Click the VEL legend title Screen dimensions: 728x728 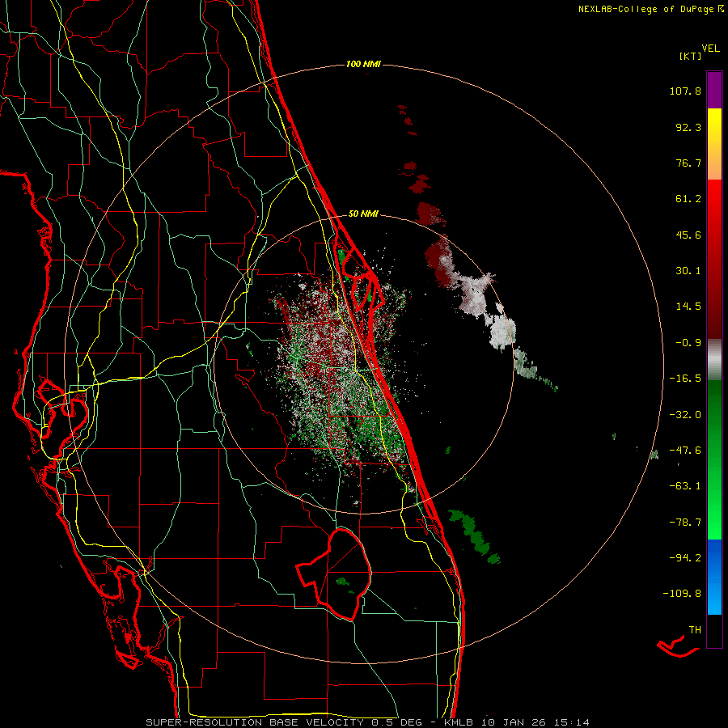(x=710, y=48)
